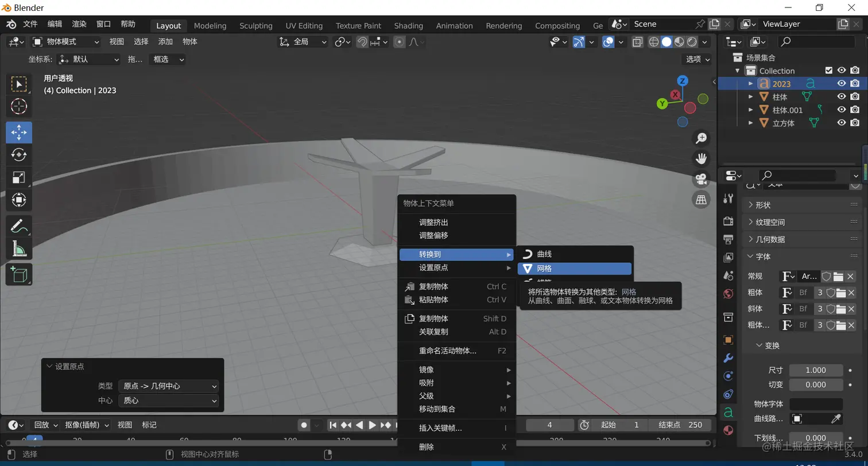
Task: Open the 选项 button in viewport header
Action: [697, 59]
